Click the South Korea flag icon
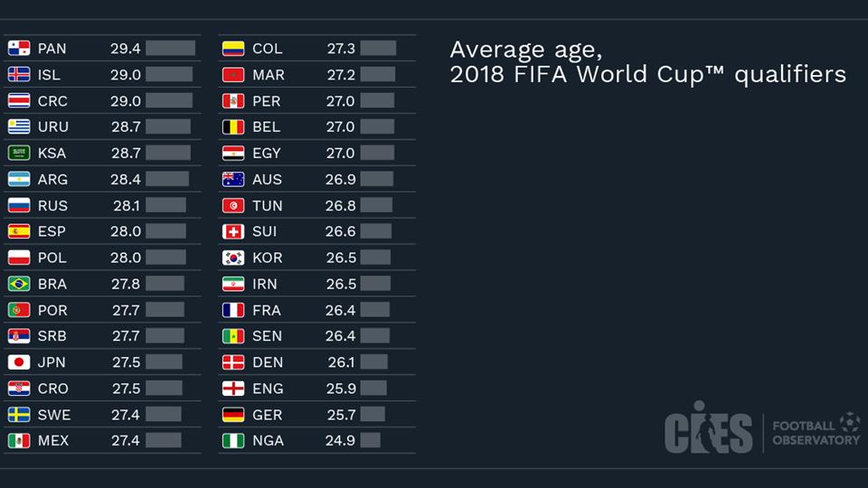868x488 pixels. tap(233, 258)
